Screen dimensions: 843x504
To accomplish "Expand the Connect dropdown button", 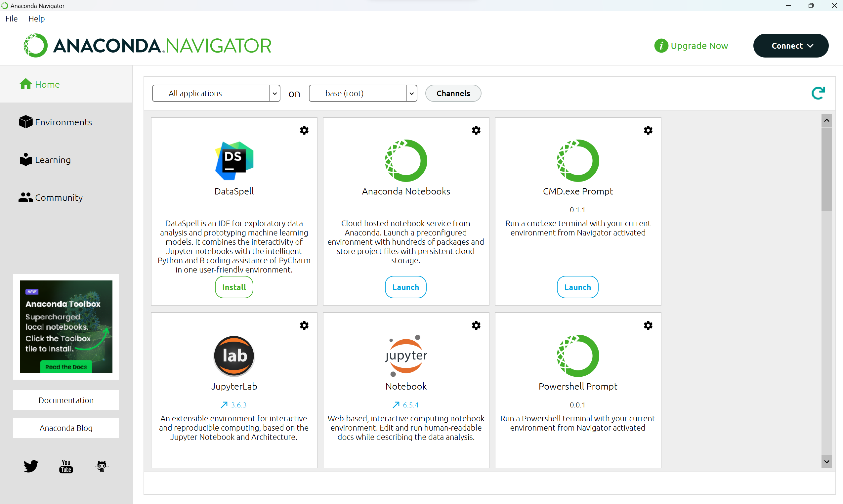I will (790, 46).
